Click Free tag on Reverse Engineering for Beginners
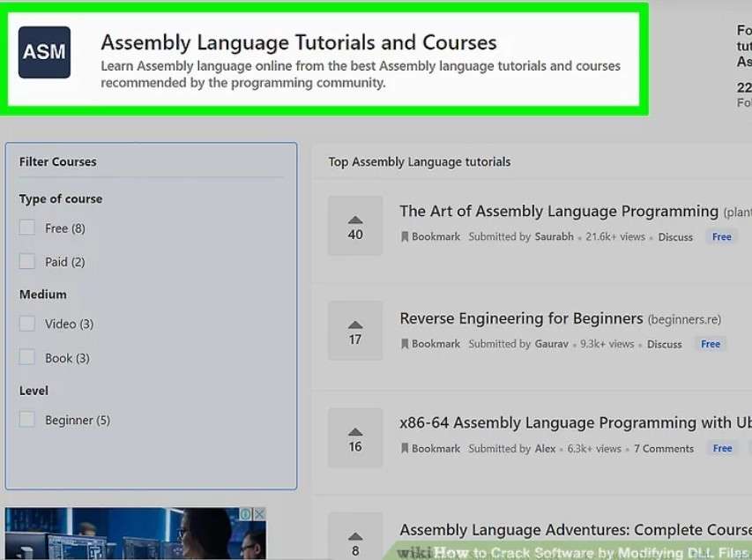Screen dimensions: 752x560 (711, 344)
